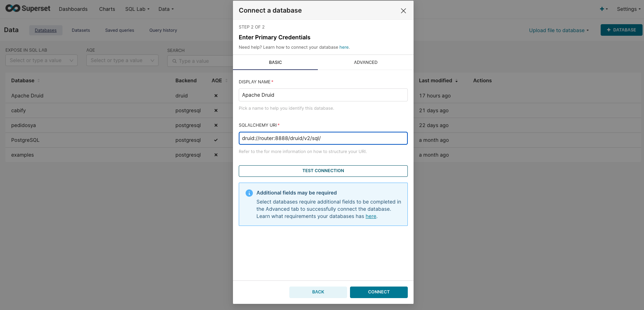Click the '17 hours ago' cell
Image resolution: width=644 pixels, height=310 pixels.
(x=435, y=96)
